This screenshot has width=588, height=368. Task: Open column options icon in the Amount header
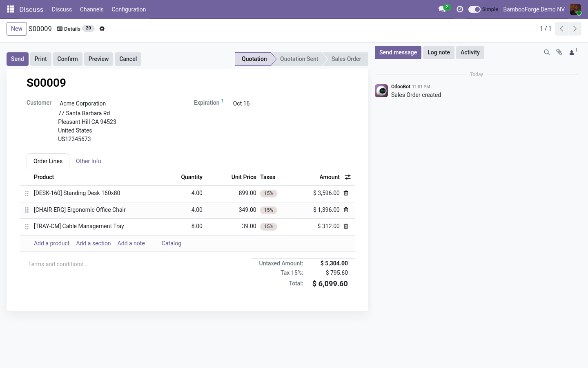click(347, 177)
